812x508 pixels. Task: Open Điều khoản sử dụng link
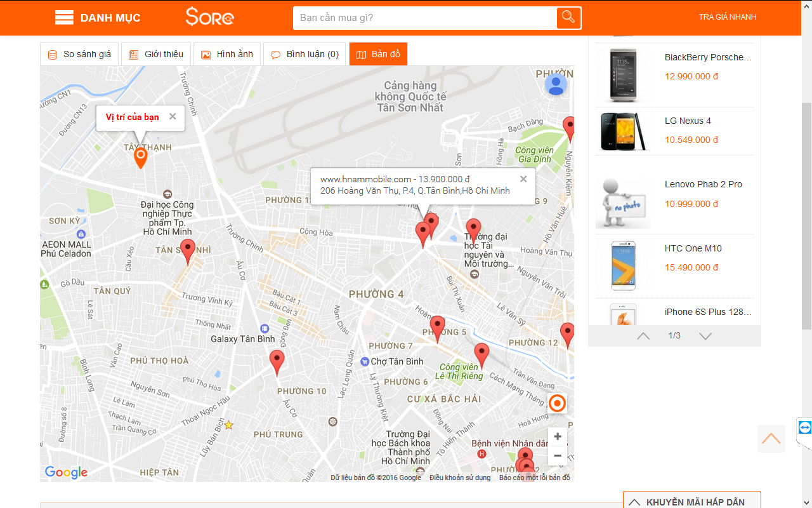[x=460, y=478]
